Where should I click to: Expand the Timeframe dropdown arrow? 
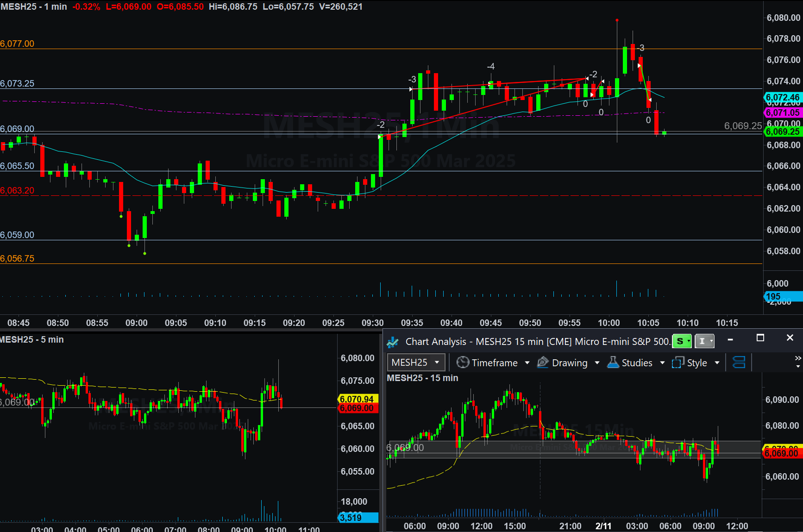527,363
